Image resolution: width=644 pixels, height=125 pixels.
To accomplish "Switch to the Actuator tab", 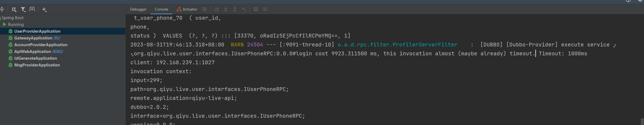I will tap(187, 9).
